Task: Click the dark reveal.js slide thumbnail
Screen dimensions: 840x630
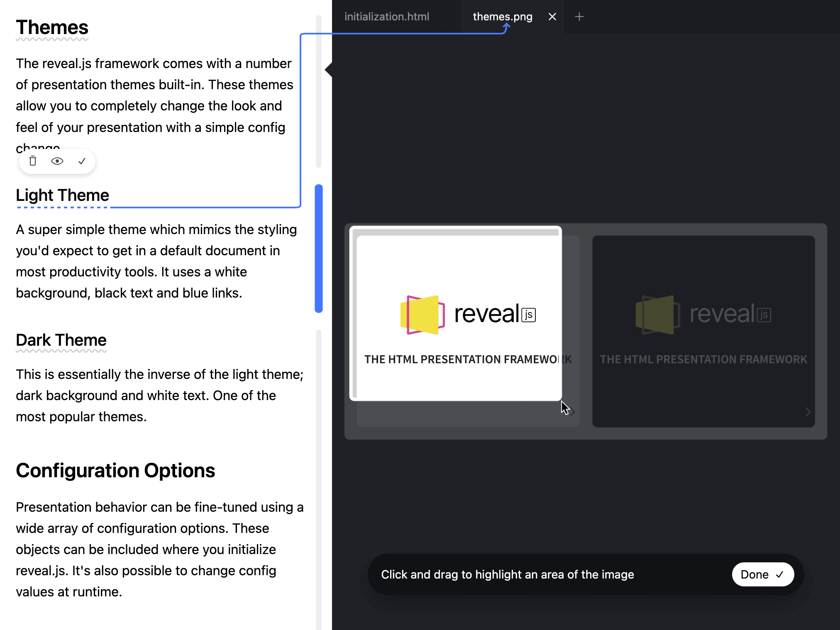Action: click(x=703, y=331)
